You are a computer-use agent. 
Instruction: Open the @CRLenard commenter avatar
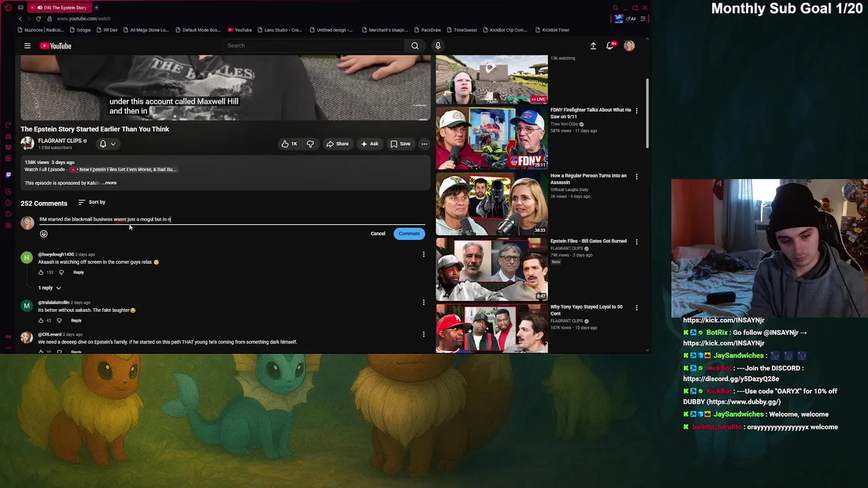coord(26,338)
